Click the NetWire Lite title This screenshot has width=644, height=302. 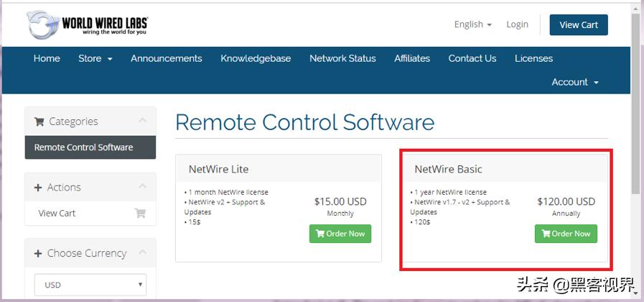point(218,169)
